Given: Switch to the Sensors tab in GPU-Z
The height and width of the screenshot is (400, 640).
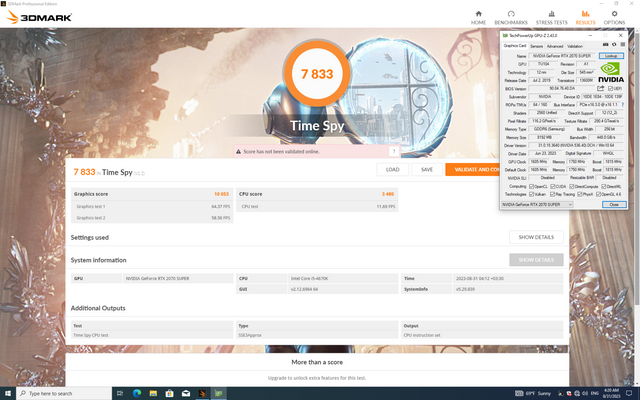Looking at the screenshot, I should pos(536,46).
